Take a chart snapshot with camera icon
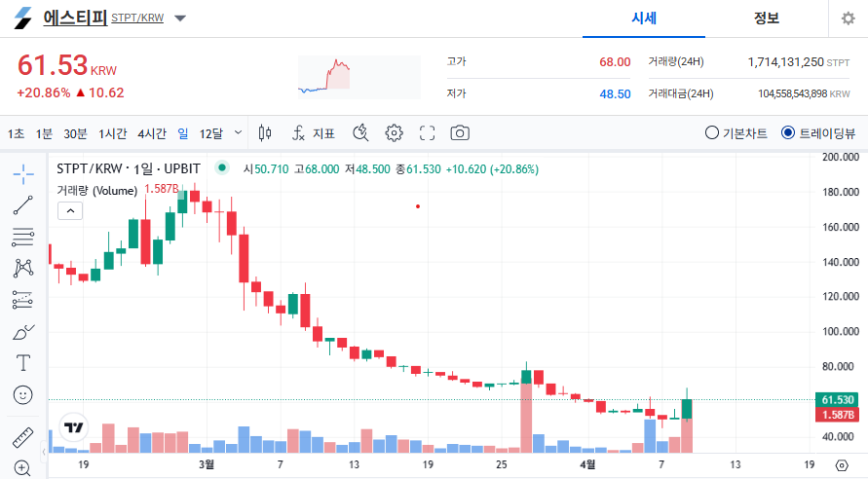 point(460,133)
